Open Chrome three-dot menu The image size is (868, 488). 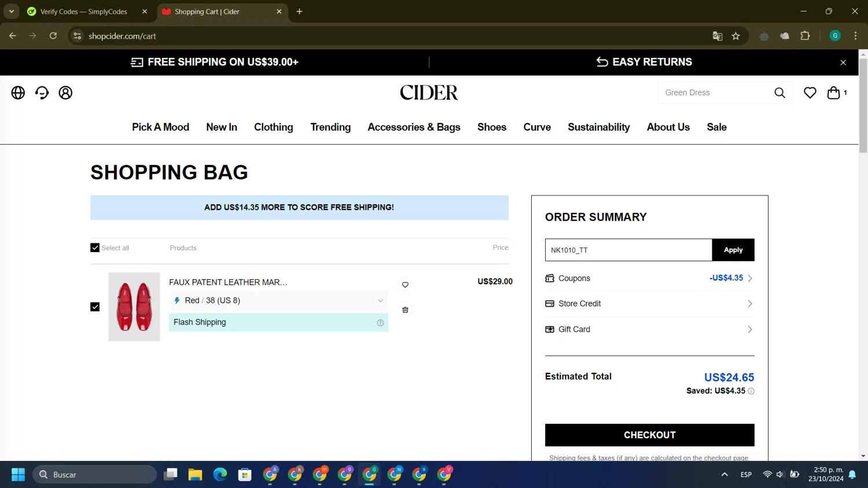coord(855,36)
